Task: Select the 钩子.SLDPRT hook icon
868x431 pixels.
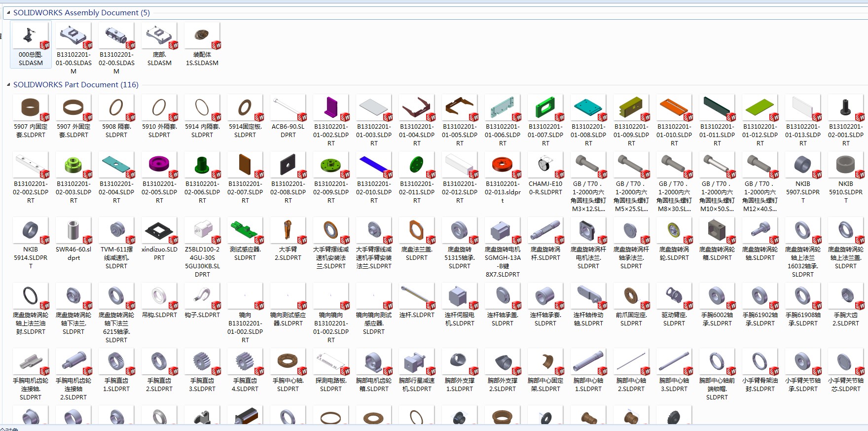Action: 202,296
